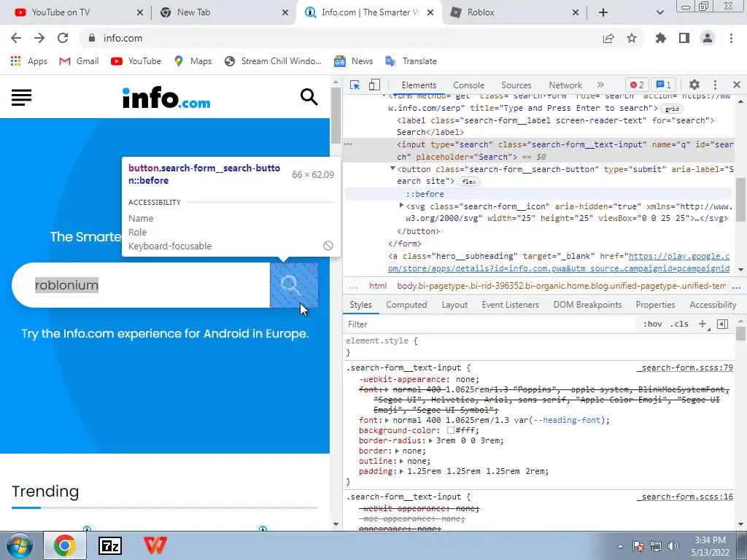This screenshot has height=560, width=747.
Task: Toggle the device toolbar in DevTools
Action: (x=374, y=85)
